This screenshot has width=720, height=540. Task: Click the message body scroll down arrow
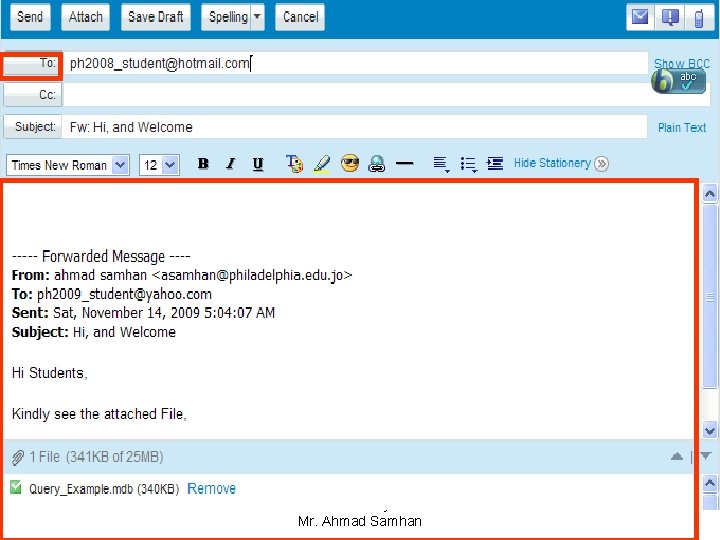point(710,431)
